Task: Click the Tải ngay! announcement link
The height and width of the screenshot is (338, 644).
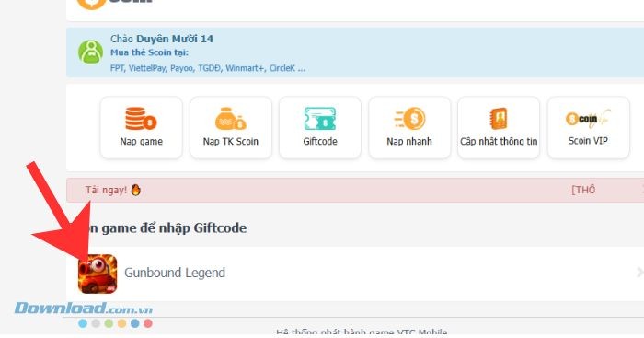Action: (x=106, y=190)
